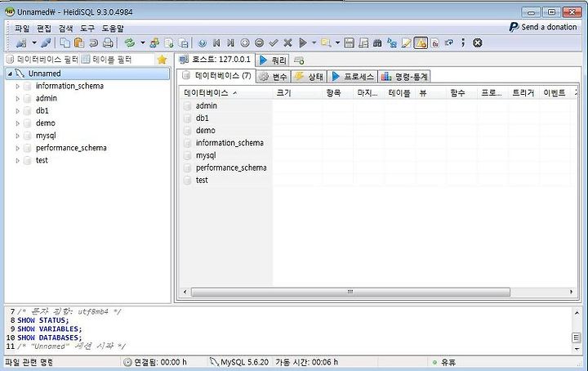Open the 파일 menu
This screenshot has width=588, height=371.
pyautogui.click(x=22, y=28)
